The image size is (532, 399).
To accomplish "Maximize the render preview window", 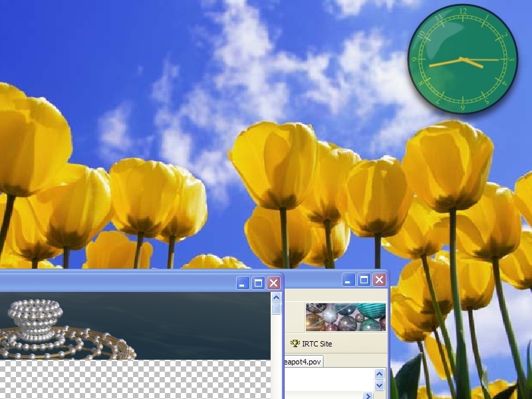I will pos(258,283).
